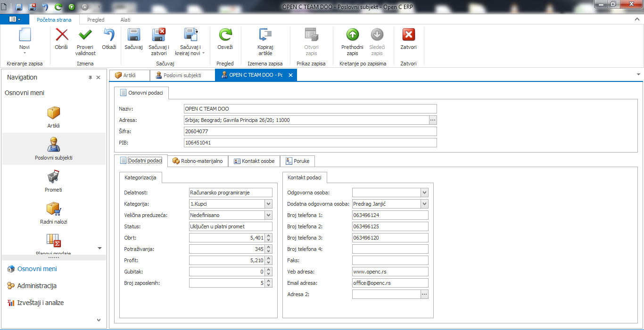This screenshot has height=330, width=644.
Task: Open the Robno-materijalno tab
Action: tap(198, 161)
